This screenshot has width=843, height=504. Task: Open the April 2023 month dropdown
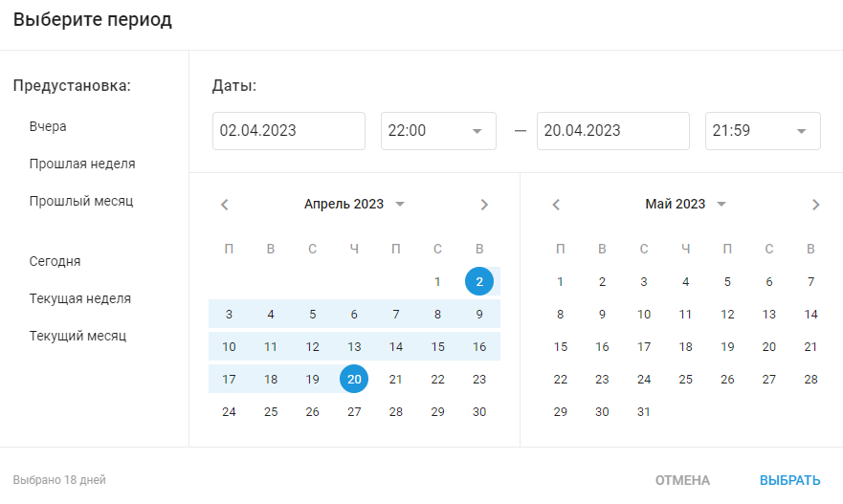[354, 204]
